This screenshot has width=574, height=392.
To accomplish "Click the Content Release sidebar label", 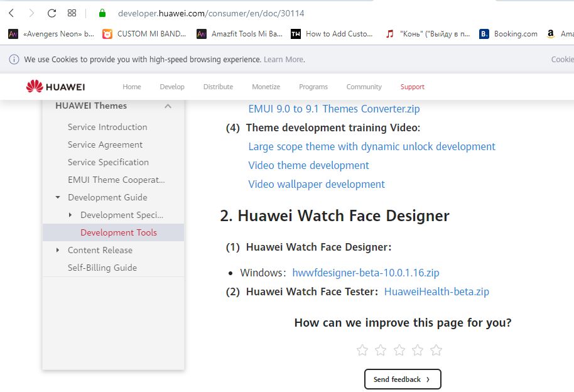I will point(100,250).
